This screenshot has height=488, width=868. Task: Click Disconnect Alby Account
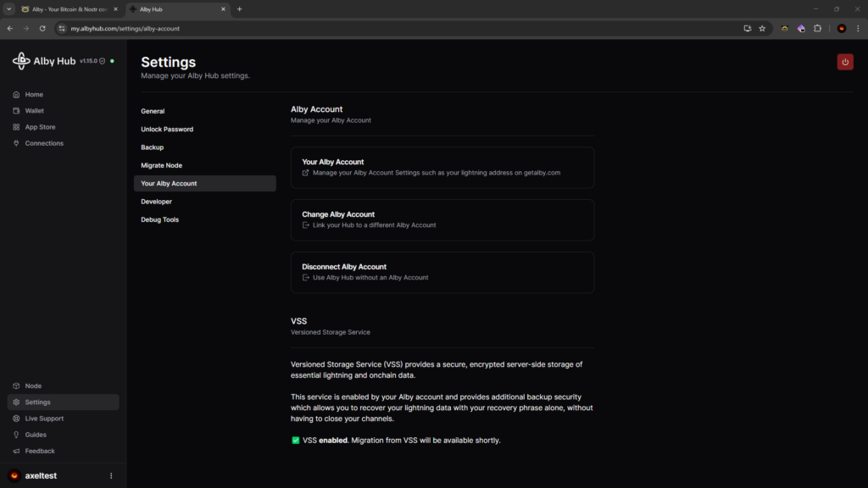[442, 272]
